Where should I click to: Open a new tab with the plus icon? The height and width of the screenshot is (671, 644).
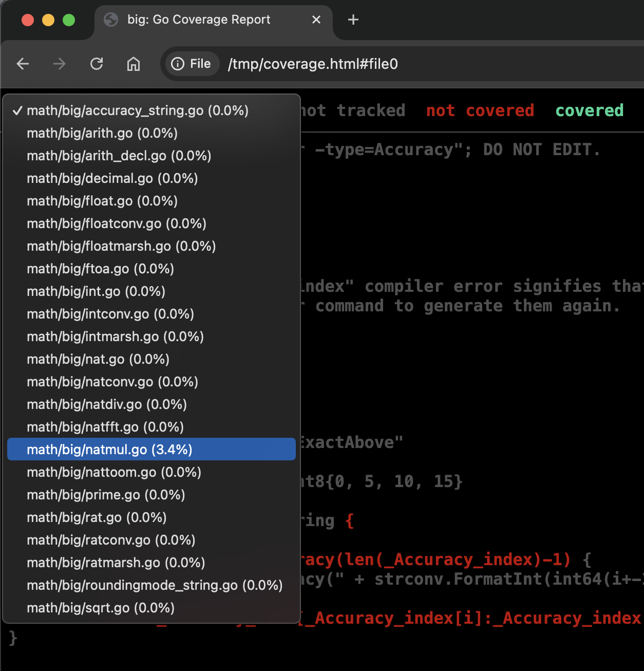[353, 20]
